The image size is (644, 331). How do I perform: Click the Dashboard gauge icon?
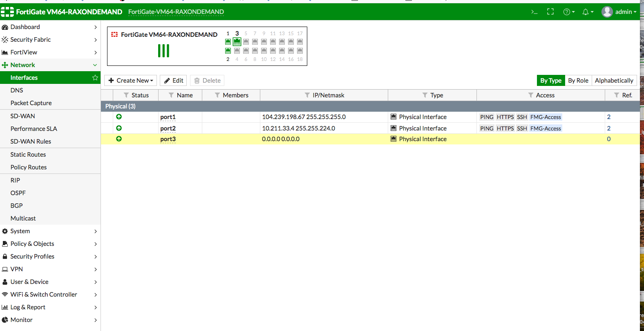pos(5,27)
